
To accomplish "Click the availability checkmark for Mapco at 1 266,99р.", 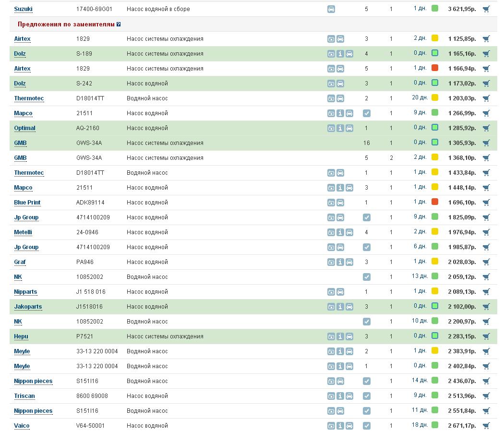I will coord(366,113).
